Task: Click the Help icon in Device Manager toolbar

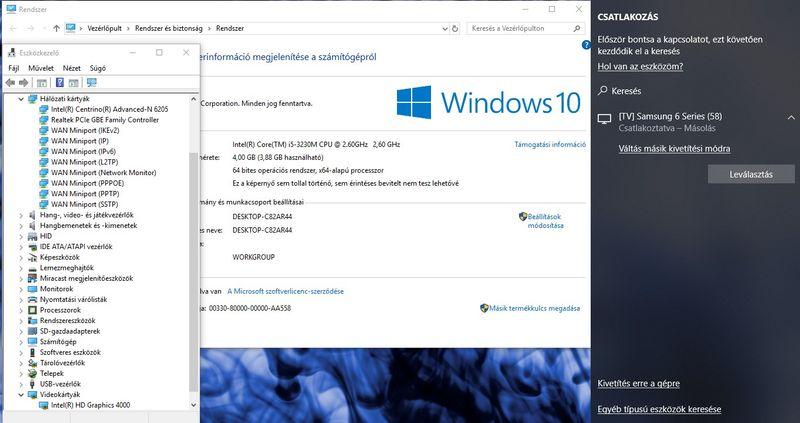Action: coord(60,83)
